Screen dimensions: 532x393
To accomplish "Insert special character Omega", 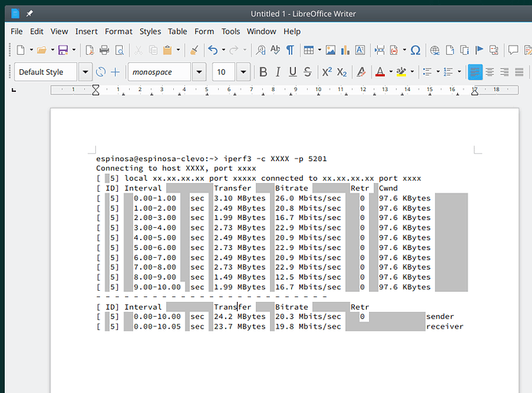I will coord(416,50).
